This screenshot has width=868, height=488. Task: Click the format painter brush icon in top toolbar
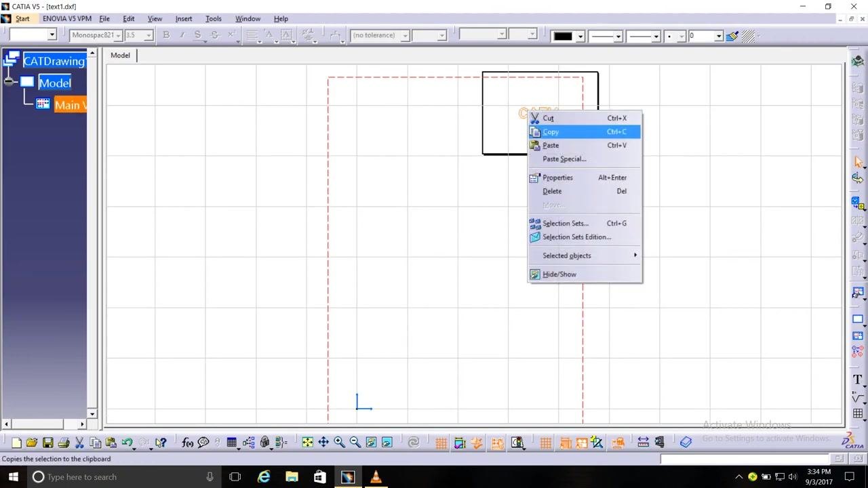tap(732, 36)
